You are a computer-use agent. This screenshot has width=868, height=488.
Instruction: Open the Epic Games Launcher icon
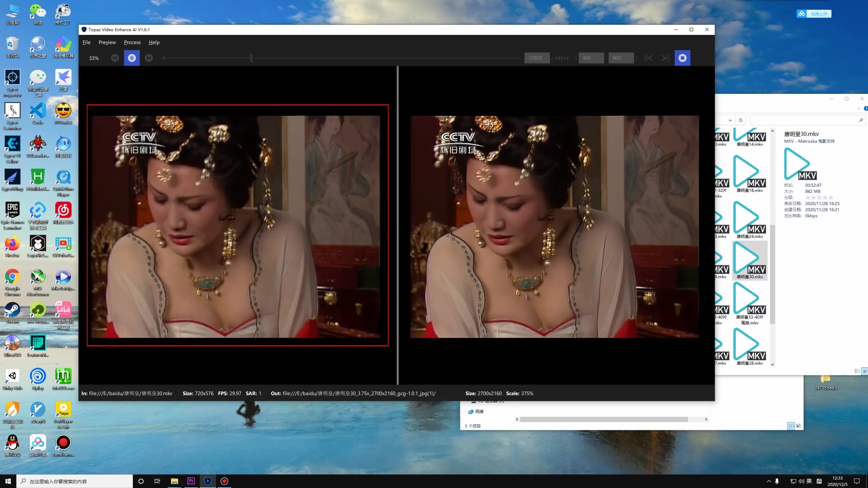pos(13,216)
